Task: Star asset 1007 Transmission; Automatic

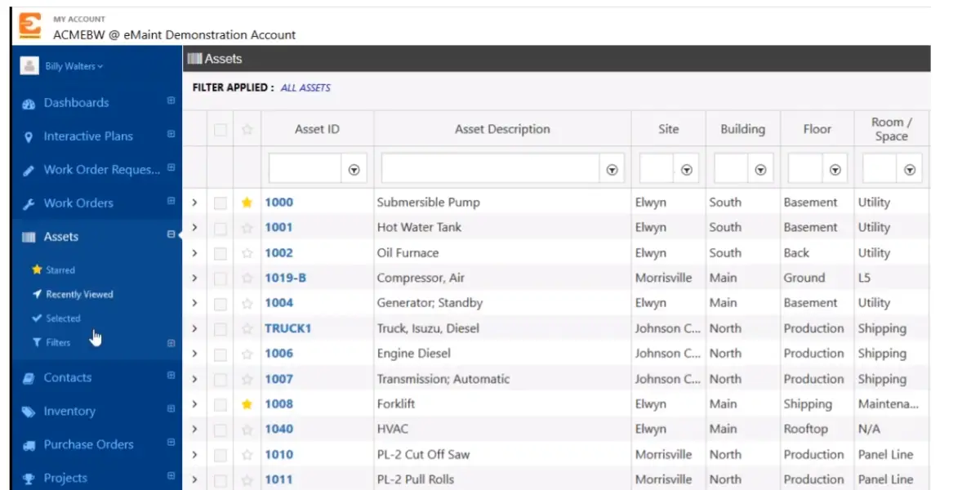Action: point(247,380)
